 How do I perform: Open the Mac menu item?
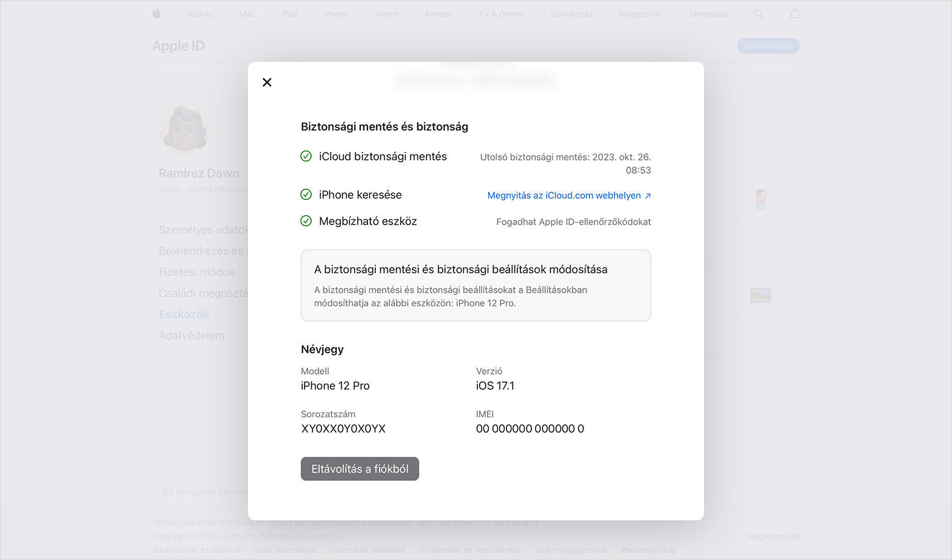tap(247, 14)
